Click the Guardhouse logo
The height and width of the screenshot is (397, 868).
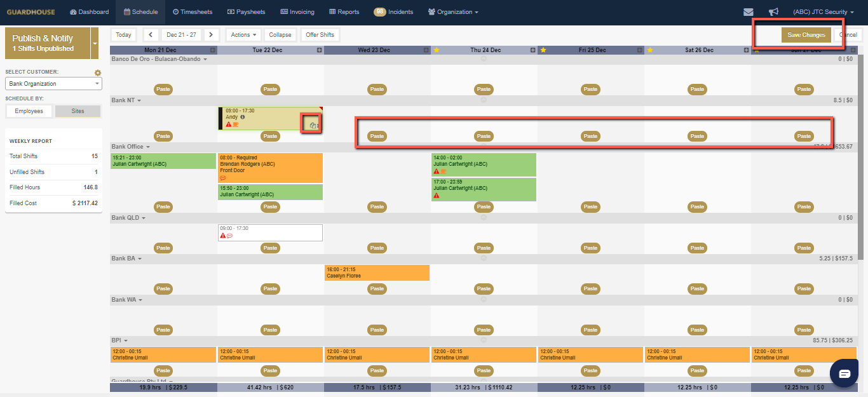pos(31,12)
